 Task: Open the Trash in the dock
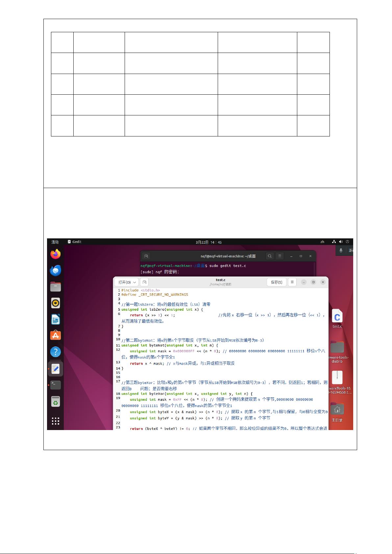[x=56, y=401]
